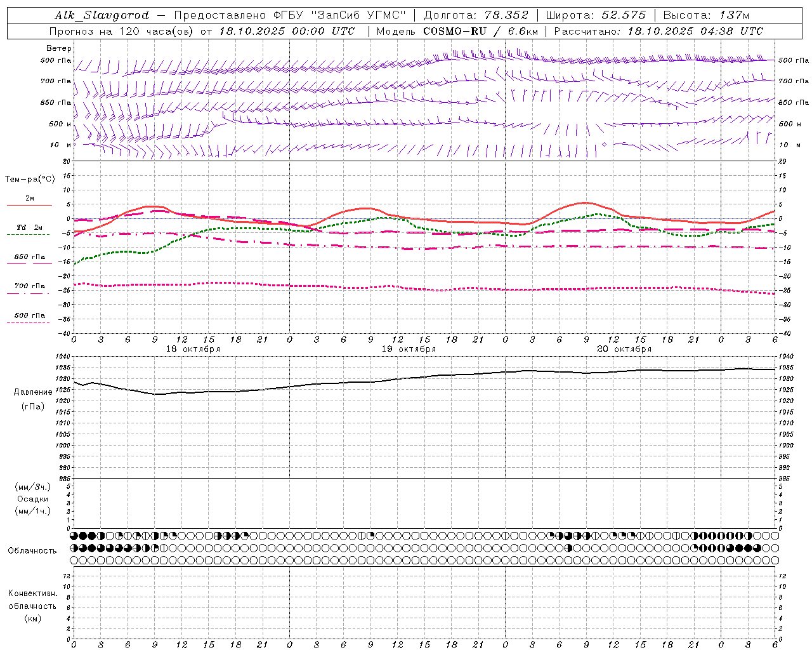Click the elevation value 137м
Image resolution: width=812 pixels, height=650 pixels.
(x=735, y=15)
